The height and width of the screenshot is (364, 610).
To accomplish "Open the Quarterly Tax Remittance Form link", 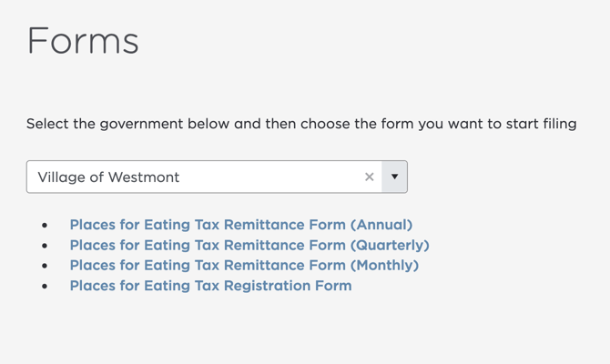I will click(x=249, y=245).
